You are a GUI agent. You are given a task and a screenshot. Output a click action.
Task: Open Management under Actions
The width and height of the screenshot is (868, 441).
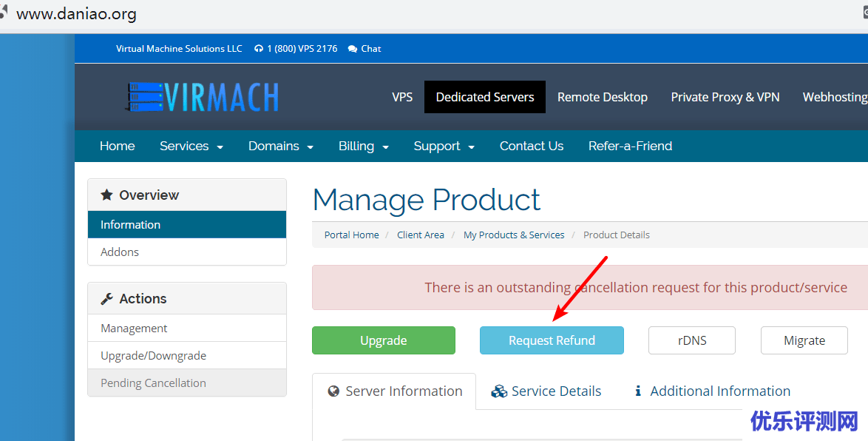(187, 329)
